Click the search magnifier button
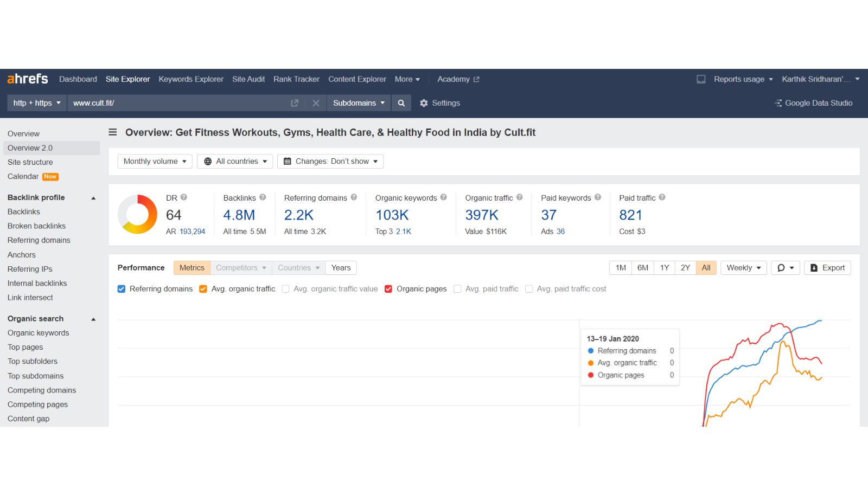The image size is (868, 488). coord(401,103)
